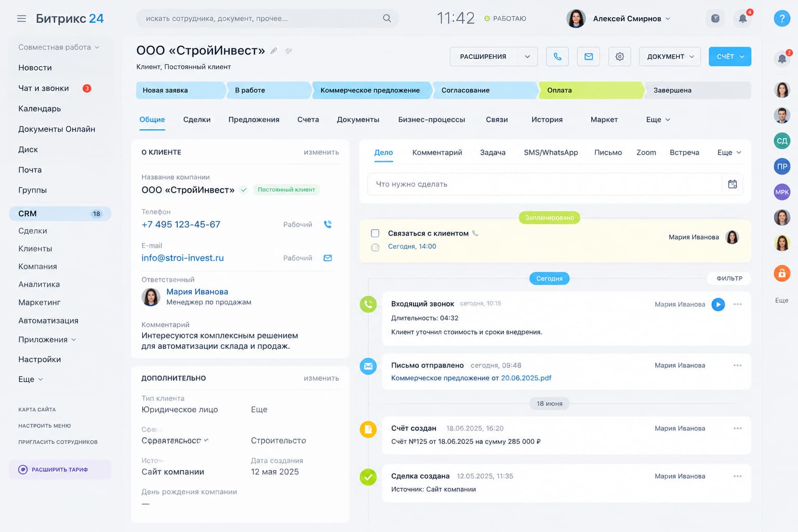Viewport: 798px width, 532px height.
Task: Click ПРИГЛАСИТЬ СОТРУДНИКОВ link
Action: point(58,442)
